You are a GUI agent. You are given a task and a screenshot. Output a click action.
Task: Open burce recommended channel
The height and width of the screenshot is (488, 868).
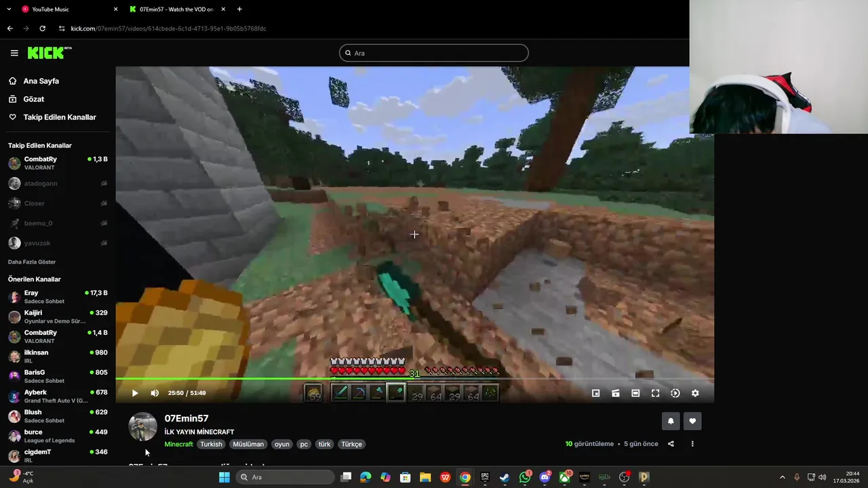[x=58, y=436]
